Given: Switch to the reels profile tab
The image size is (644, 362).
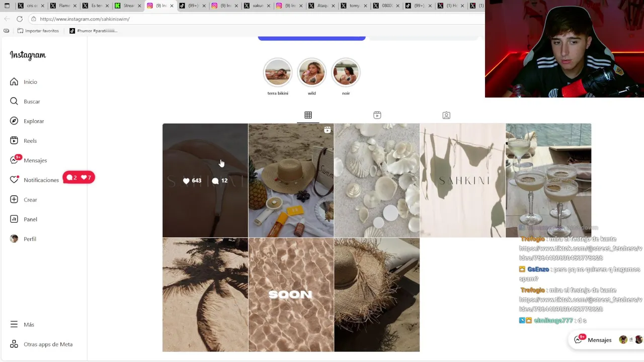Looking at the screenshot, I should coord(377,115).
